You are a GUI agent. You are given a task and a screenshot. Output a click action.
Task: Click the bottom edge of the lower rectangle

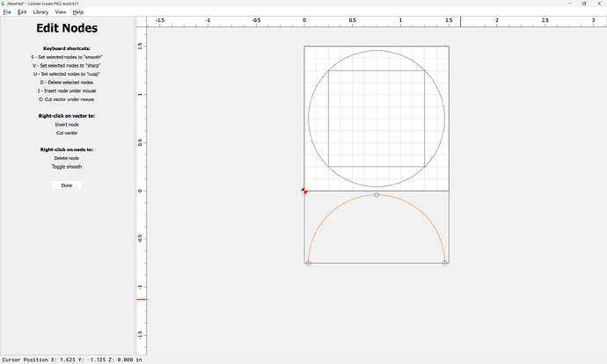pyautogui.click(x=377, y=263)
